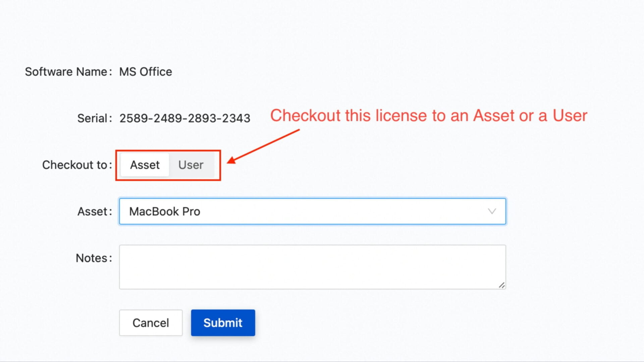The image size is (644, 362).
Task: Click the MS Office software name value
Action: pos(146,72)
